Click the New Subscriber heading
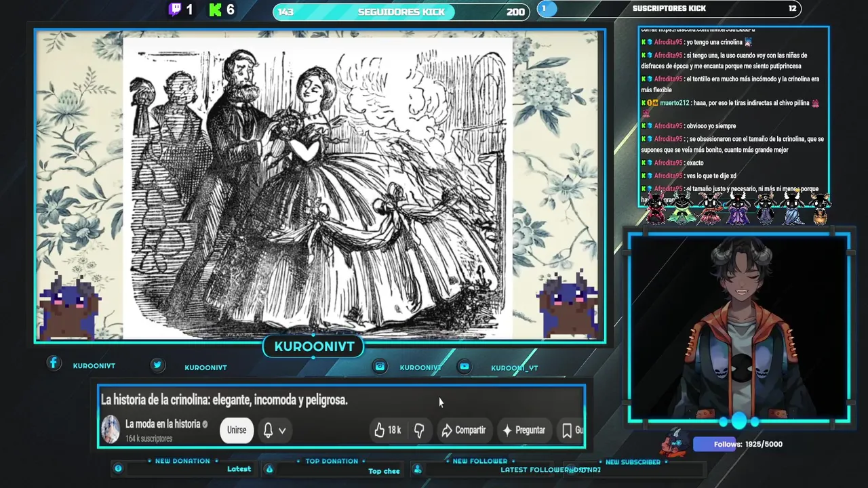868x488 pixels. point(633,462)
